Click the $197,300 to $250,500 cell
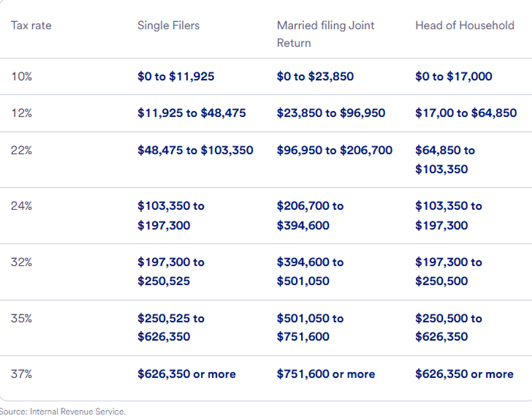This screenshot has width=532, height=420. (448, 271)
